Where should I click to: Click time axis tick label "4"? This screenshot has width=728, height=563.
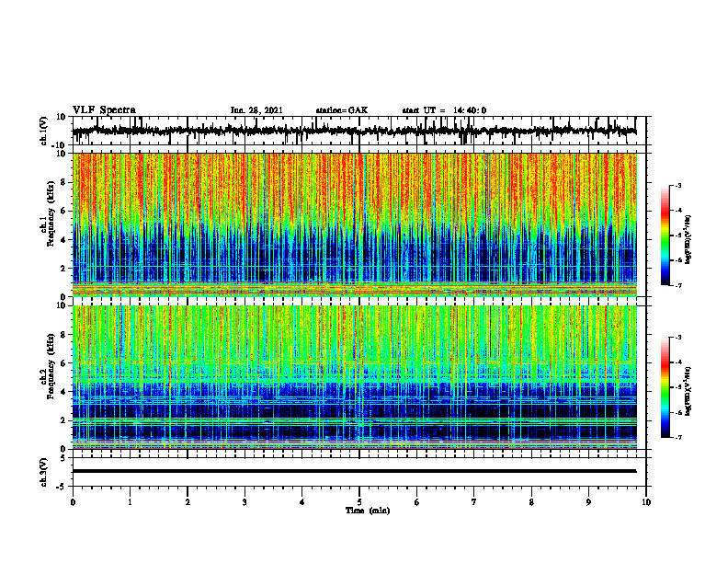tap(302, 502)
